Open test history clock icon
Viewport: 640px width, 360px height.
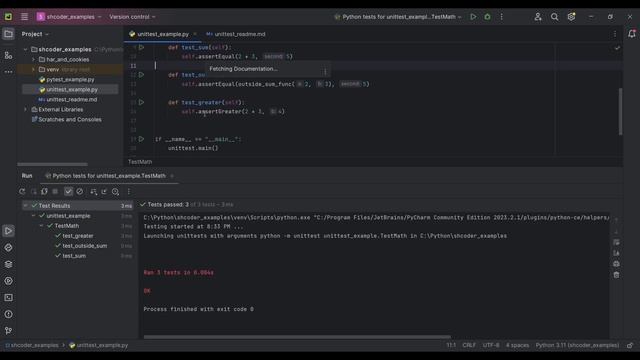[116, 191]
